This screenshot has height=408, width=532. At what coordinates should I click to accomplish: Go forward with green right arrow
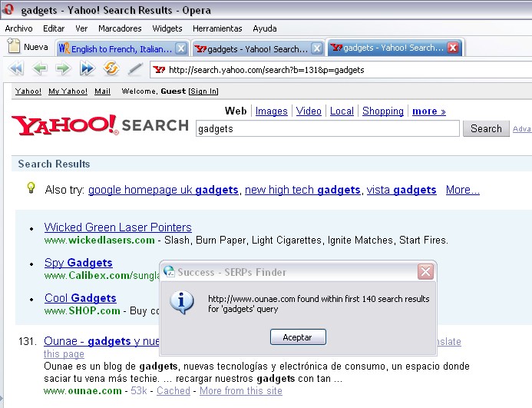click(63, 68)
